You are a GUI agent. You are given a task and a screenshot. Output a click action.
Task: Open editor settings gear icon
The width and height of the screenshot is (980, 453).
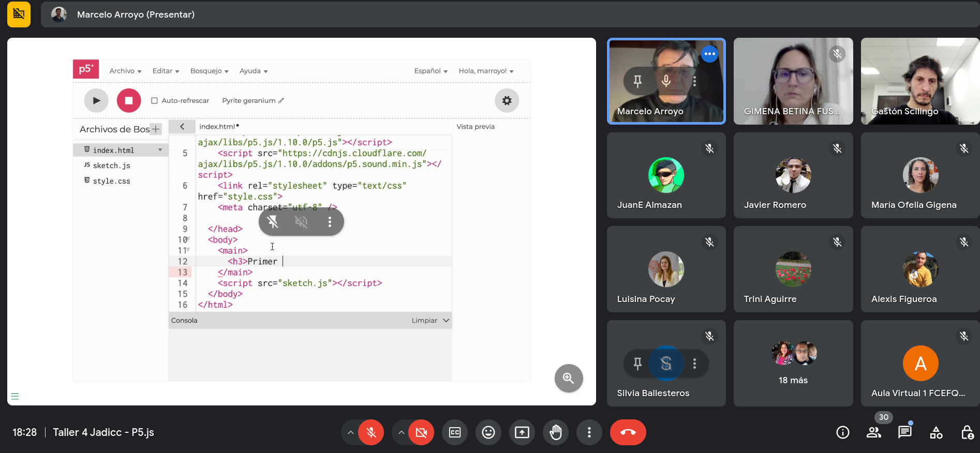507,100
